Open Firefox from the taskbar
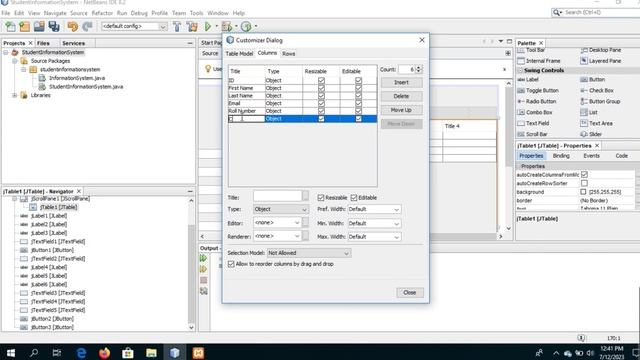This screenshot has height=360, width=640. click(104, 353)
